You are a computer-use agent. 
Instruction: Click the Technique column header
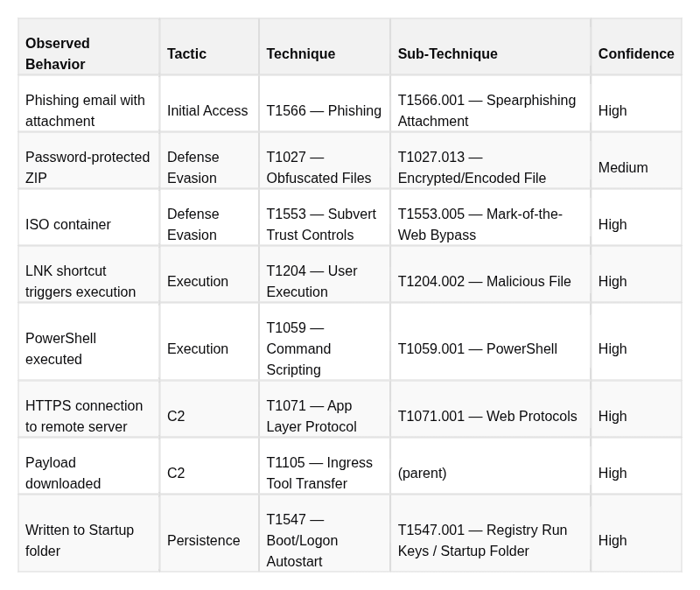tap(325, 47)
